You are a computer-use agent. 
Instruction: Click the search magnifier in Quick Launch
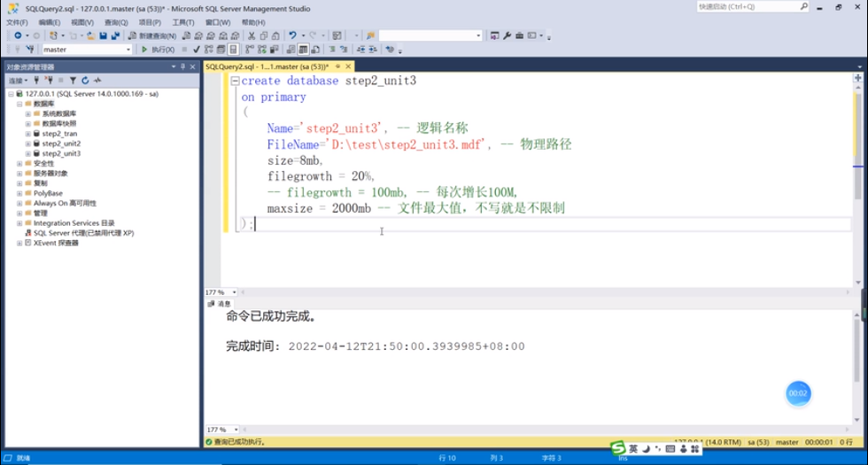(804, 7)
